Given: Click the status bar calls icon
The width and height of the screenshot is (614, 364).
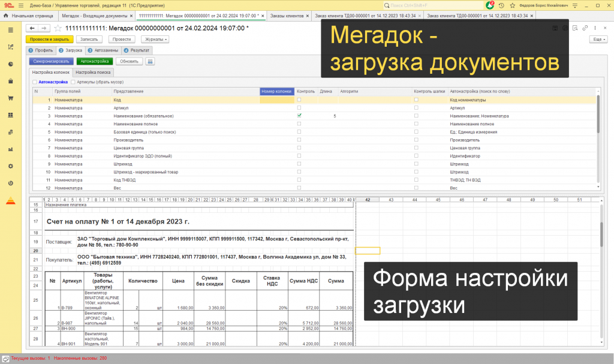Looking at the screenshot, I should 6,359.
